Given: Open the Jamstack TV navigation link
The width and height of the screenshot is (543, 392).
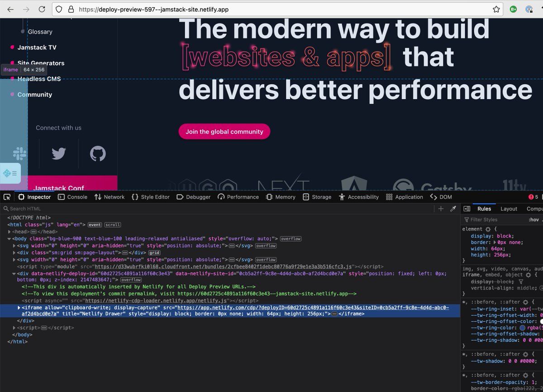Looking at the screenshot, I should coord(37,48).
